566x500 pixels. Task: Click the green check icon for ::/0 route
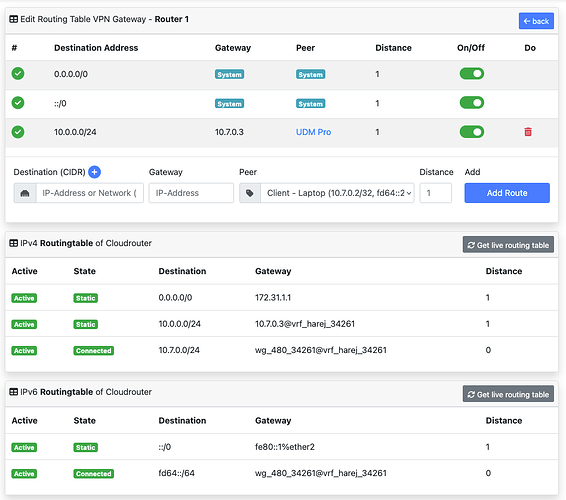click(18, 103)
